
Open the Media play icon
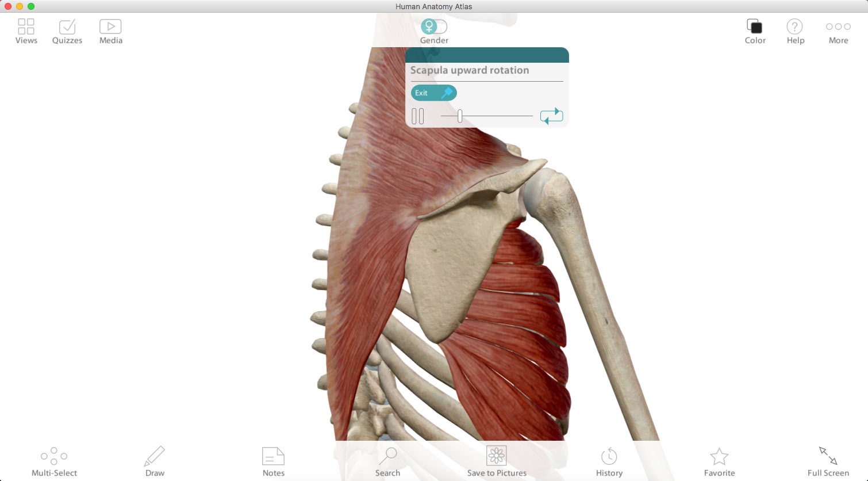click(x=110, y=26)
